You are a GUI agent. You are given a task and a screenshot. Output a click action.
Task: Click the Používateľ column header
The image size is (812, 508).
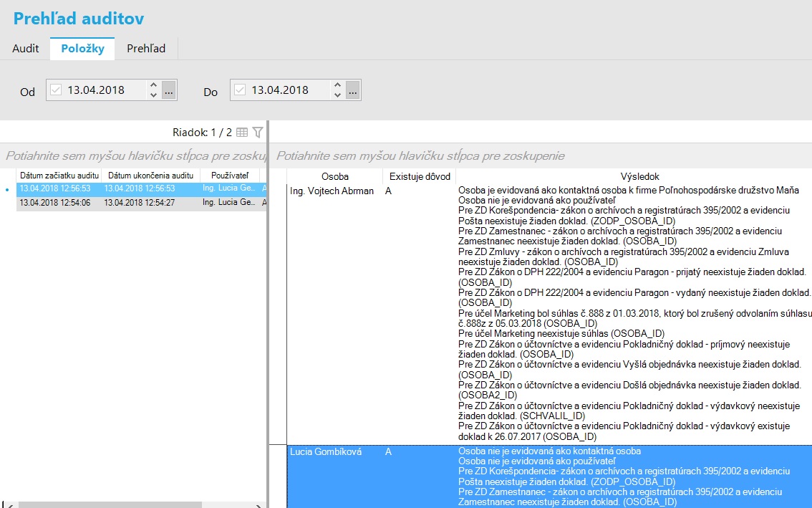(x=230, y=176)
